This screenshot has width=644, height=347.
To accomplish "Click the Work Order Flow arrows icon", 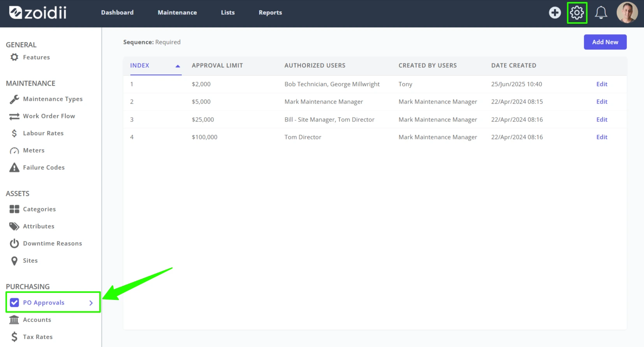I will [x=14, y=116].
